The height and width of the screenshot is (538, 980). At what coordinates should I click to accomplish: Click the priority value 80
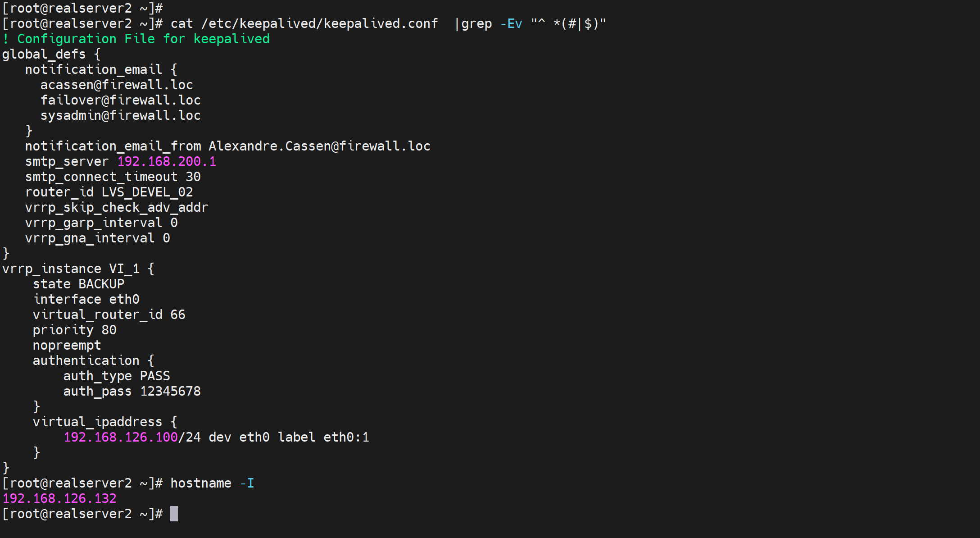[109, 330]
